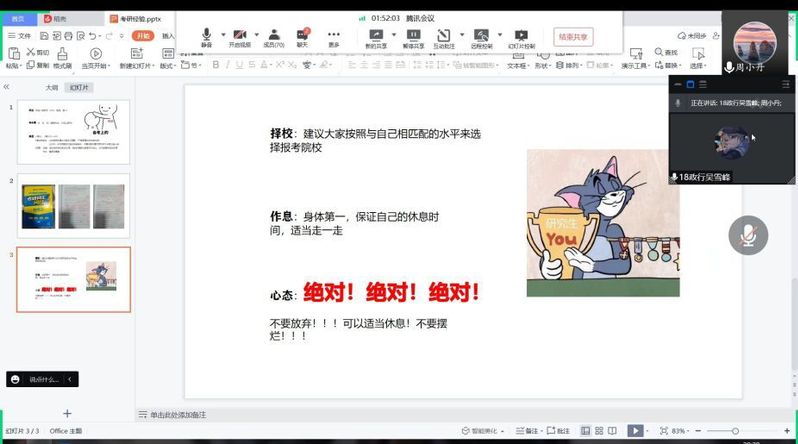Adjust the zoom slider in status bar

(735, 431)
